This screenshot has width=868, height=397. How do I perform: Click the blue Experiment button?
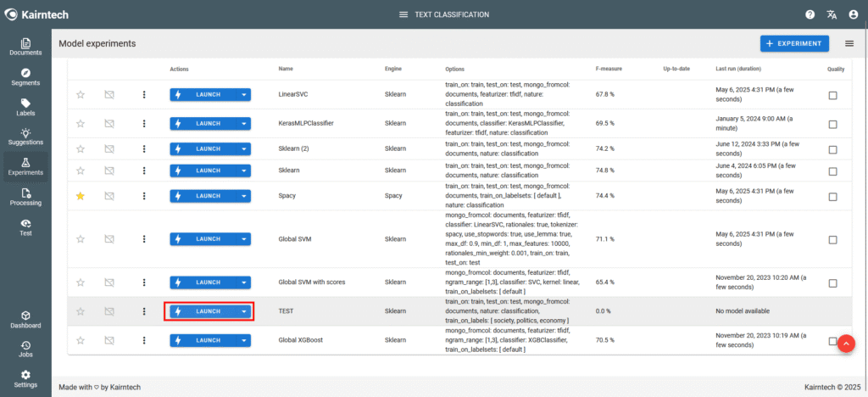pos(793,43)
